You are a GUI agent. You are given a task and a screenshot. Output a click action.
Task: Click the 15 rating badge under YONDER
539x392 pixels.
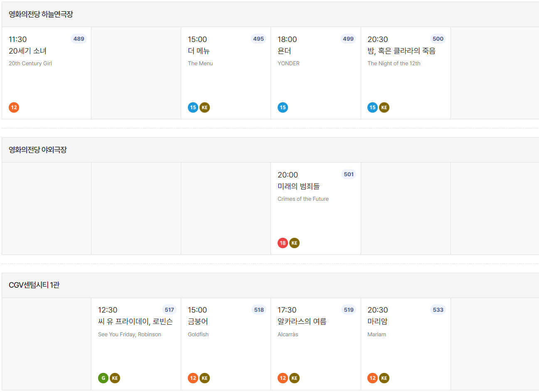pos(283,107)
